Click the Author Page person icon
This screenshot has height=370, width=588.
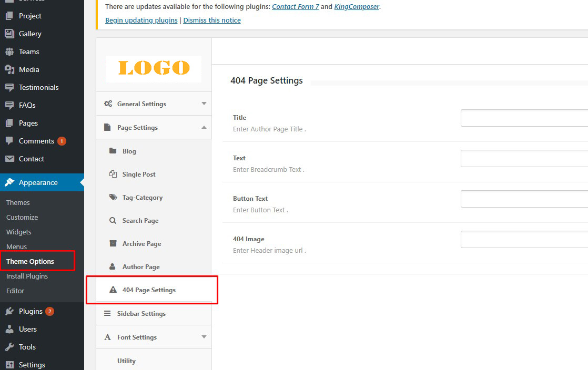click(x=113, y=267)
